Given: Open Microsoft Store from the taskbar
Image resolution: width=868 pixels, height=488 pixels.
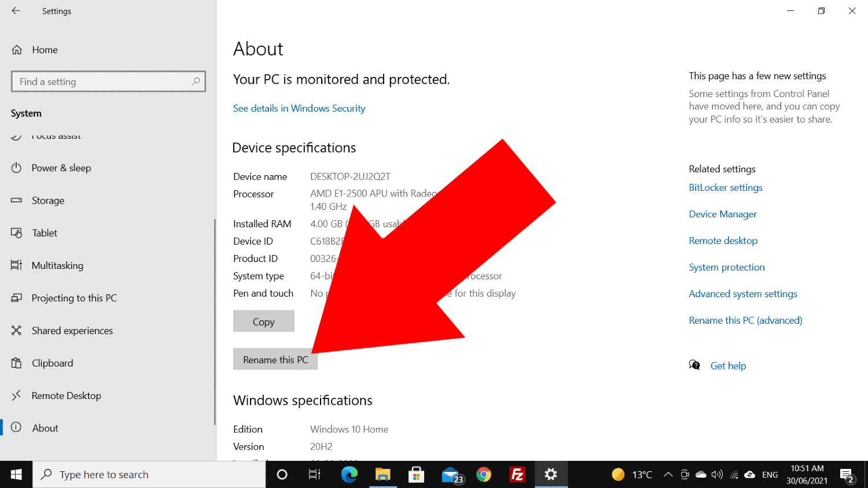Looking at the screenshot, I should 416,475.
